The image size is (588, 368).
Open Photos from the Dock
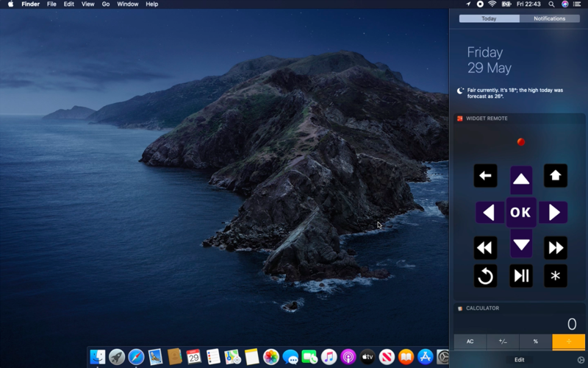tap(271, 357)
